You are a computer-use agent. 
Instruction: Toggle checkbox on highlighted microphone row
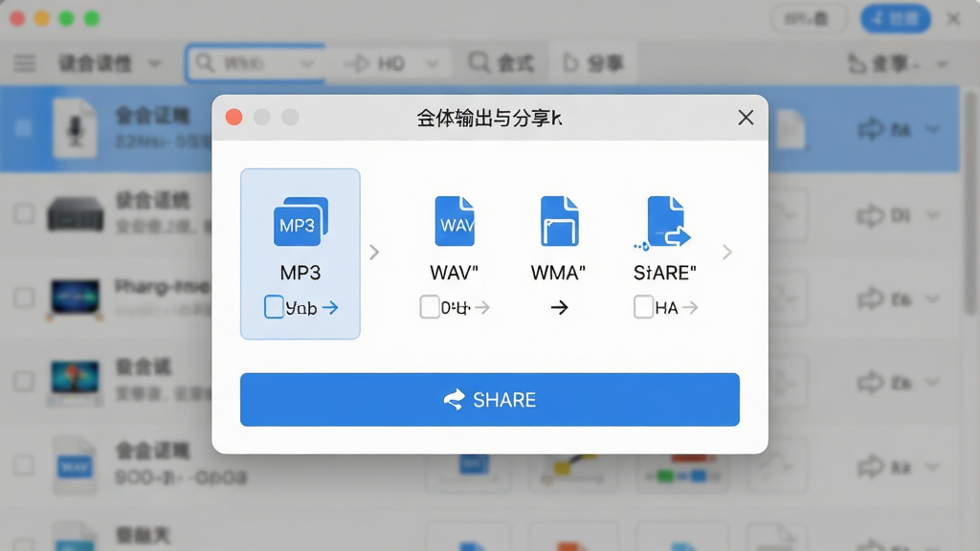point(24,128)
